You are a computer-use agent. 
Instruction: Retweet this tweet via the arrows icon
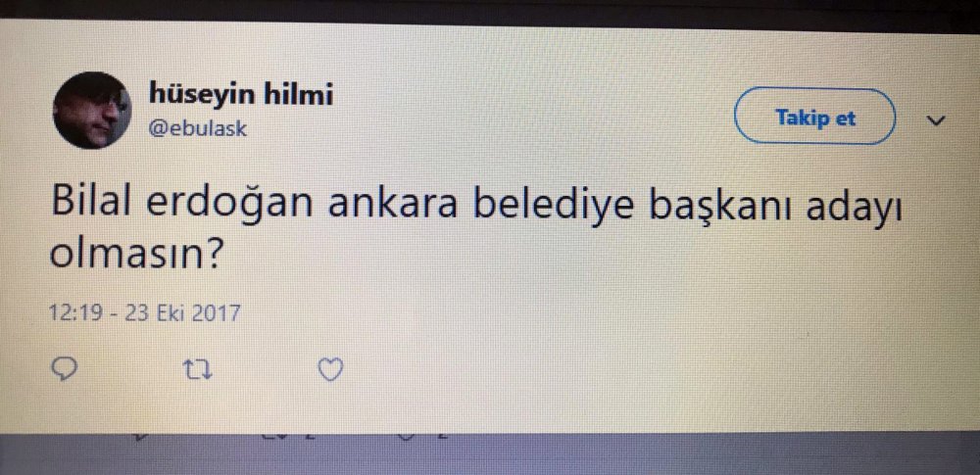pos(200,371)
